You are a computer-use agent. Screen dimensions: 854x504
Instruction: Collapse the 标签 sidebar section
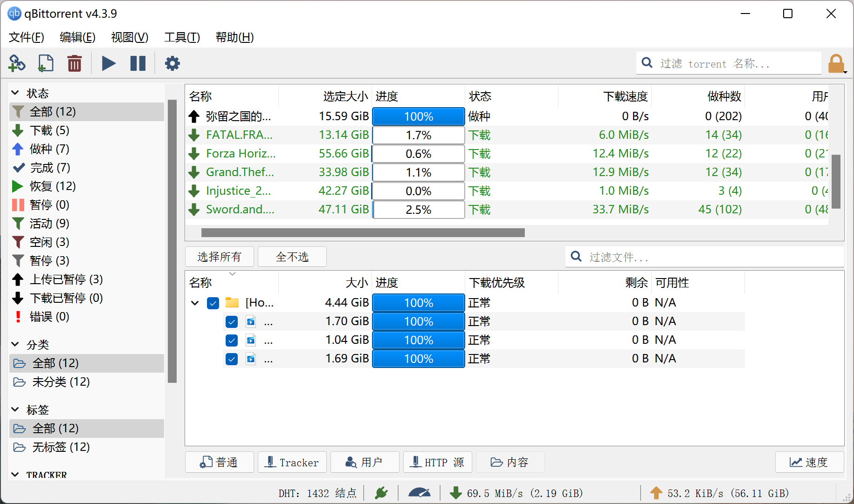click(x=15, y=409)
